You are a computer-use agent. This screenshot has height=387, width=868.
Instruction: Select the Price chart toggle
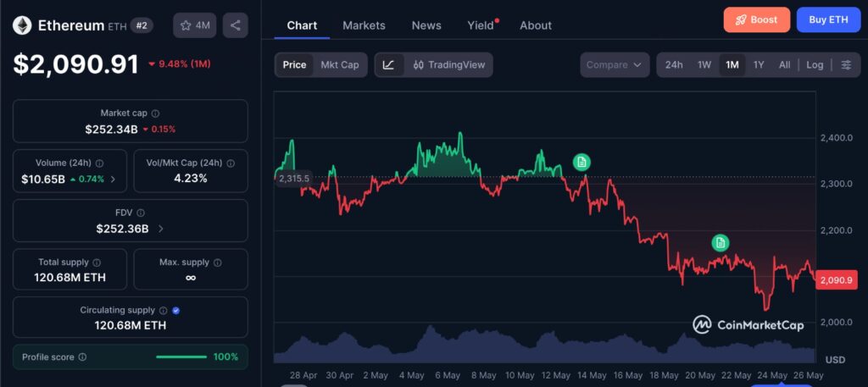tap(294, 64)
